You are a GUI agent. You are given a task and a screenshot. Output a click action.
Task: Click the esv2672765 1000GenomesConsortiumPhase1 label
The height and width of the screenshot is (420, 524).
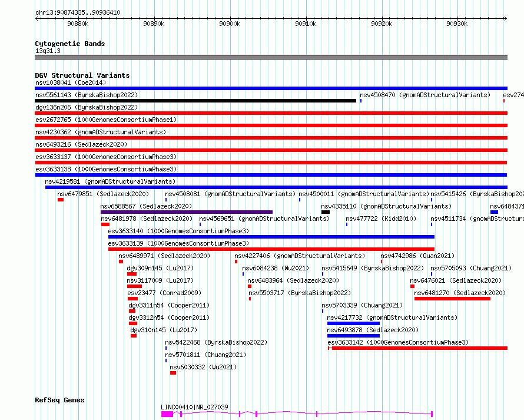pyautogui.click(x=106, y=120)
